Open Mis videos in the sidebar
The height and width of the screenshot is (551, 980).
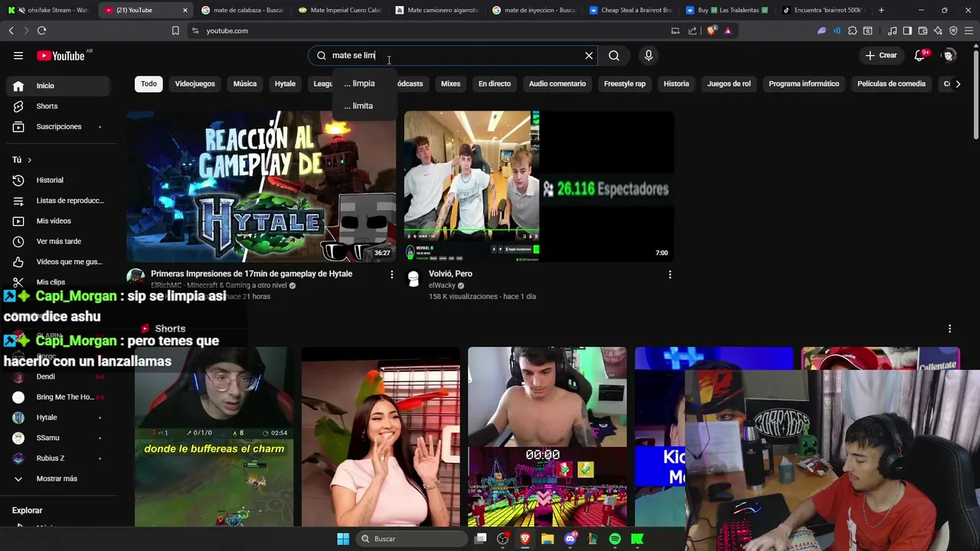(x=58, y=221)
